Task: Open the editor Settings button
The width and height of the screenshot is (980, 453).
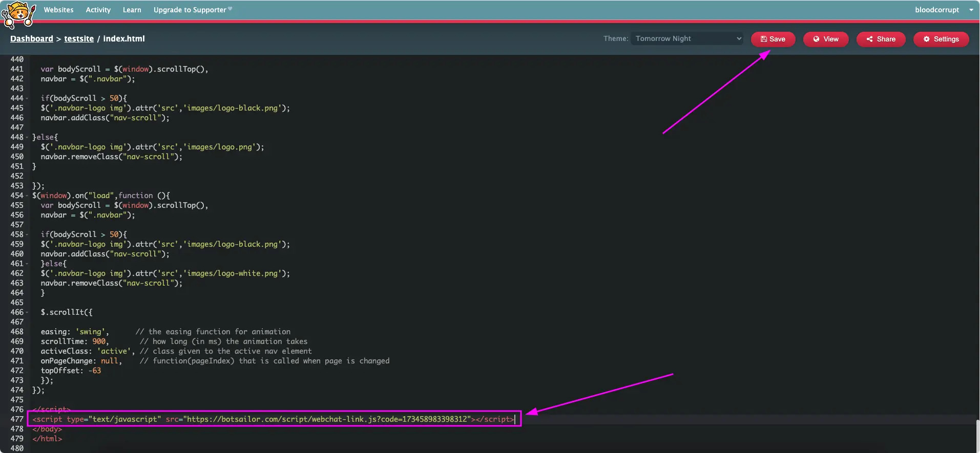Action: pyautogui.click(x=941, y=39)
